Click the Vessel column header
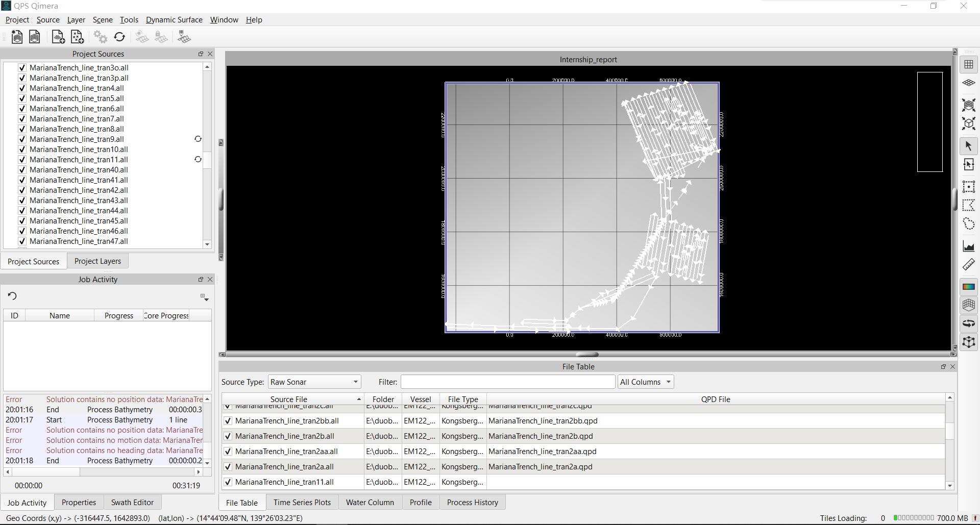Viewport: 980px width, 525px height. pos(421,399)
